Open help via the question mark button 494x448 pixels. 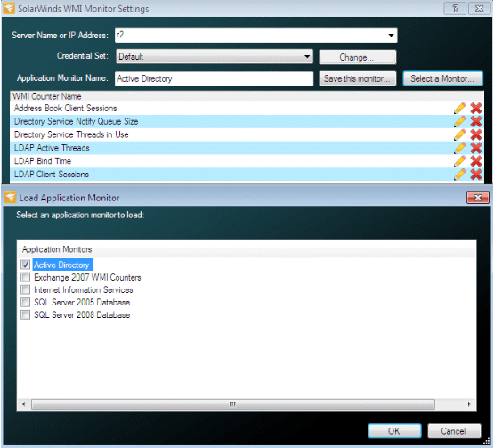click(455, 9)
